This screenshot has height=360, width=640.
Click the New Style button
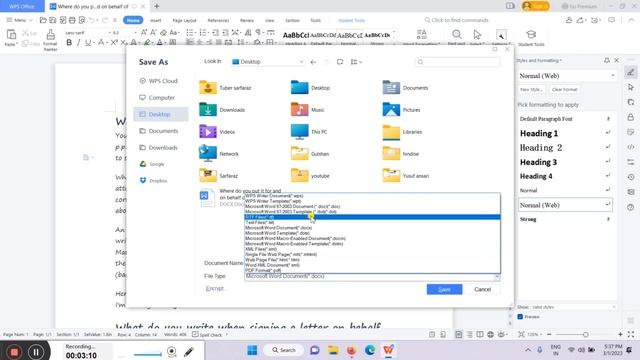(x=531, y=89)
